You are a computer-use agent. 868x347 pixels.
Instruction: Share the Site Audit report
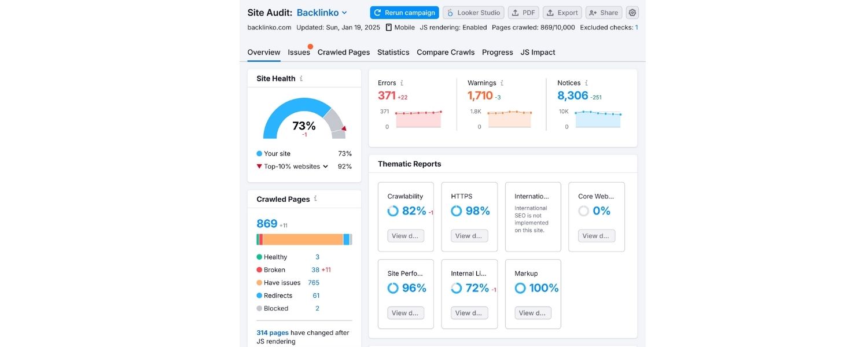tap(604, 12)
